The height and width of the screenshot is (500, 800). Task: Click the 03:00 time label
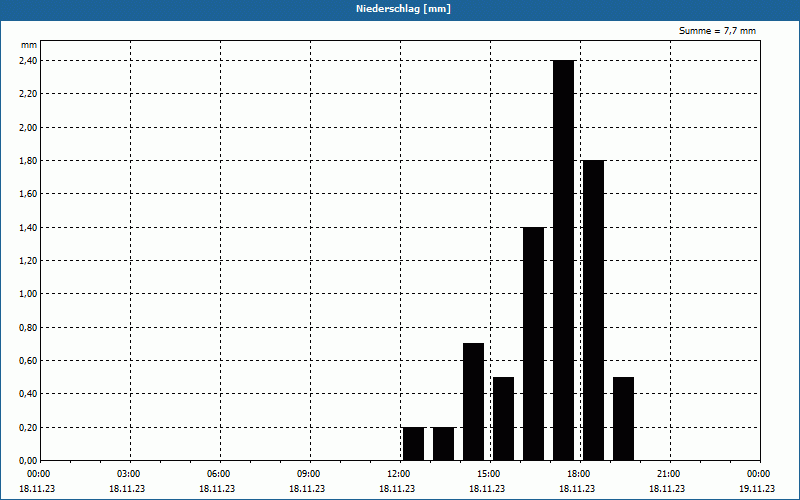129,474
